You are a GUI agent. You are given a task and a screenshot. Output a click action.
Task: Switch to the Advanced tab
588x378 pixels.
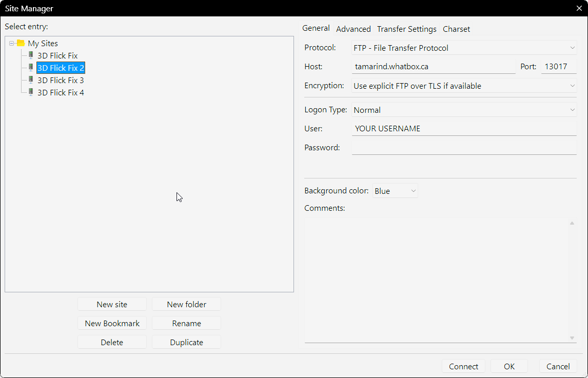(x=353, y=29)
